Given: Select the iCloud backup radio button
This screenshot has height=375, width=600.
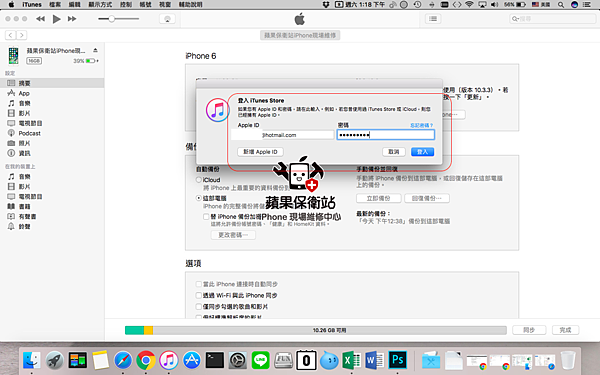Looking at the screenshot, I should [x=199, y=179].
